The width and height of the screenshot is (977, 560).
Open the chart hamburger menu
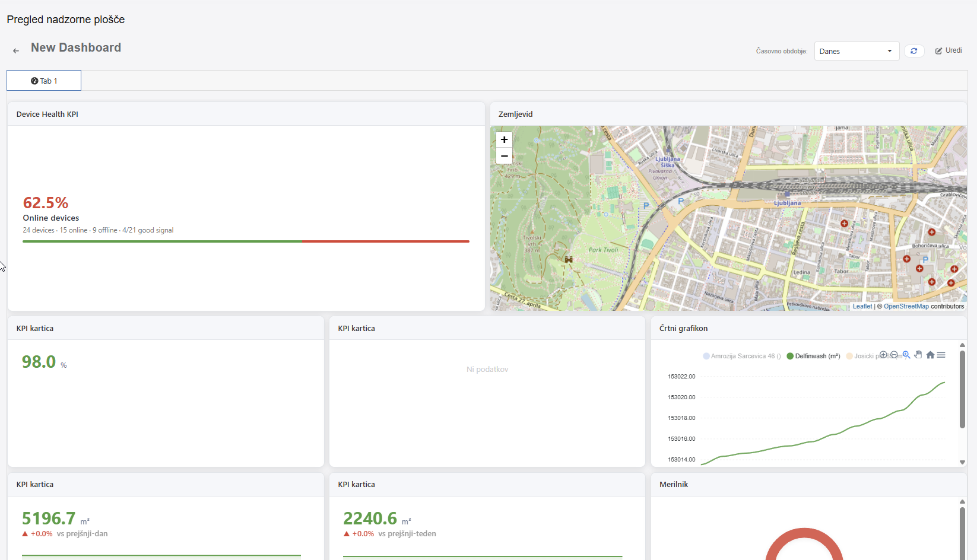tap(941, 355)
